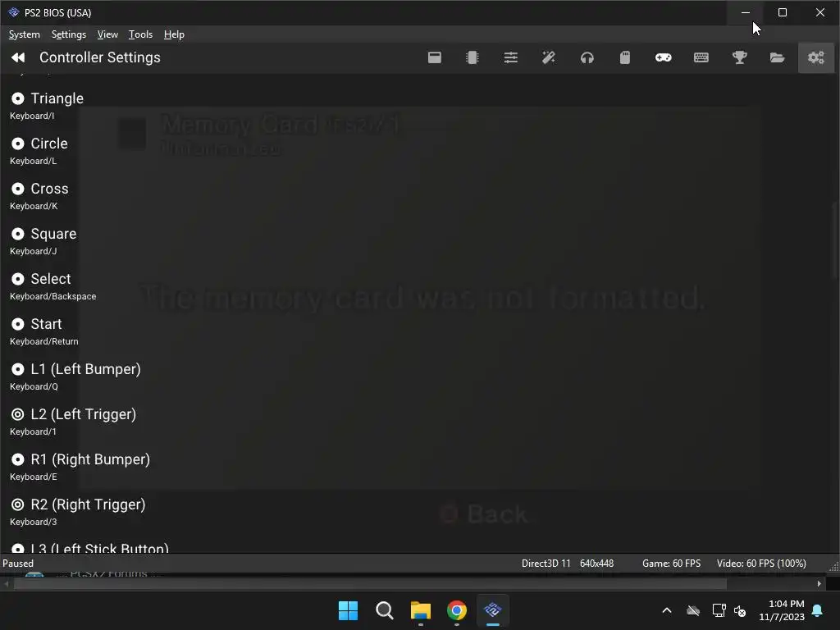Open Windows taskbar Search
The width and height of the screenshot is (840, 630).
[384, 610]
